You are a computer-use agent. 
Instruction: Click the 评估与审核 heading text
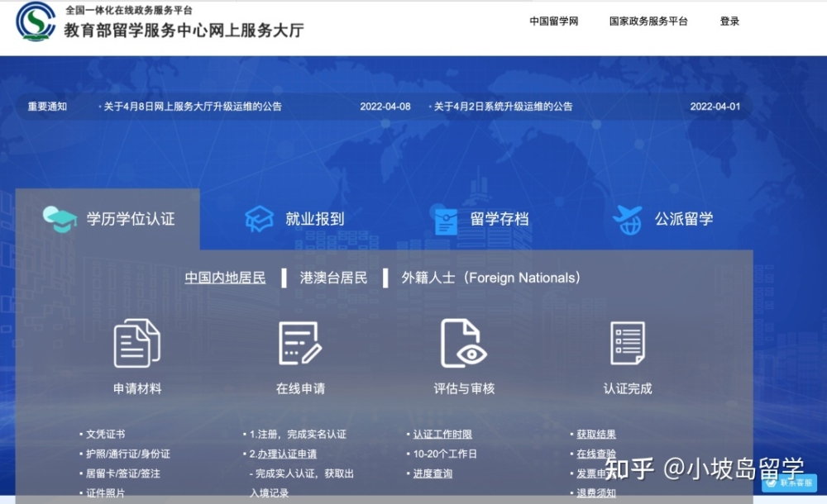click(x=464, y=388)
